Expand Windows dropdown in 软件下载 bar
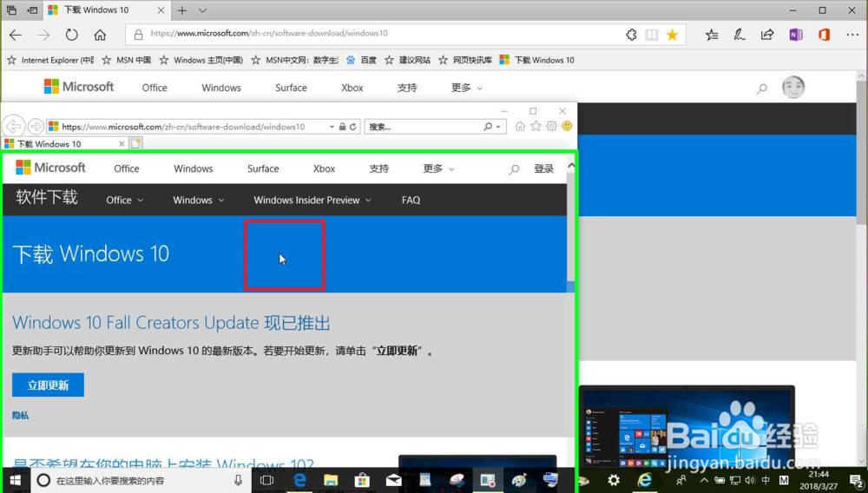The image size is (868, 493). click(198, 200)
